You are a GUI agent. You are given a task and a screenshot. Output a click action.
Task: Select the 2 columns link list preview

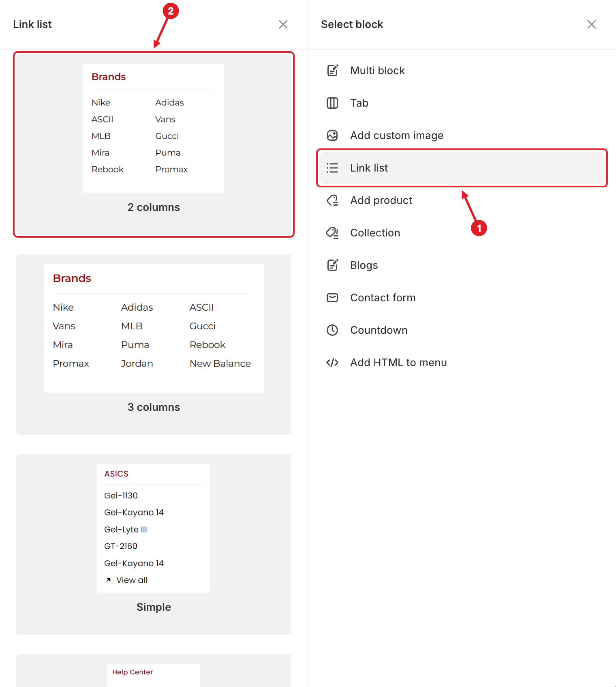click(x=154, y=144)
